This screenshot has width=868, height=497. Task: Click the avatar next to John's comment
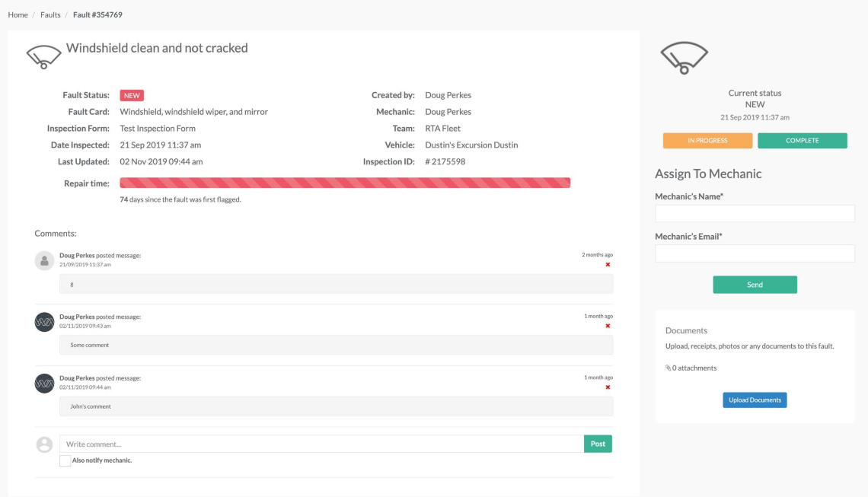45,383
